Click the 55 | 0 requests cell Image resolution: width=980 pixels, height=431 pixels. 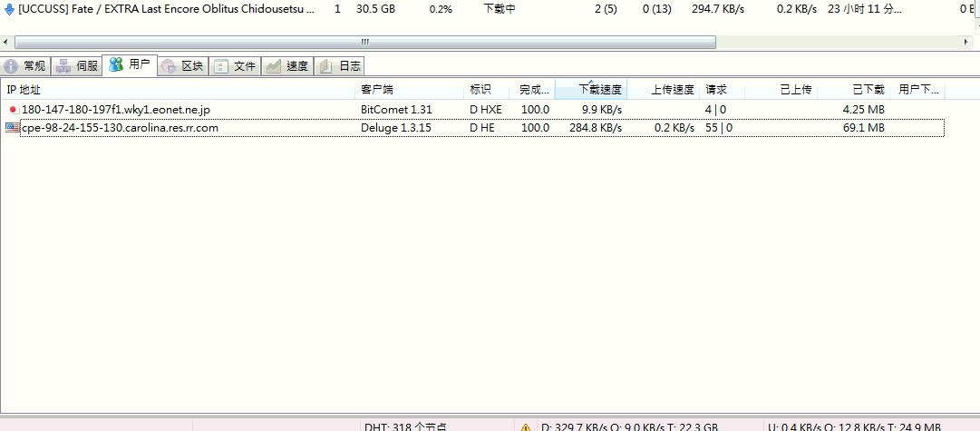719,128
